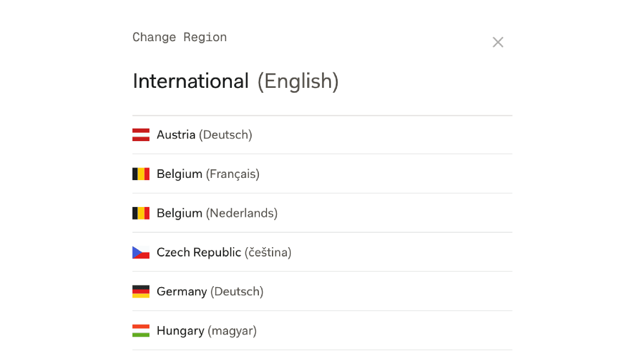Screen dimensions: 644x358
Task: Select Hungary (magyar) region
Action: pyautogui.click(x=322, y=331)
